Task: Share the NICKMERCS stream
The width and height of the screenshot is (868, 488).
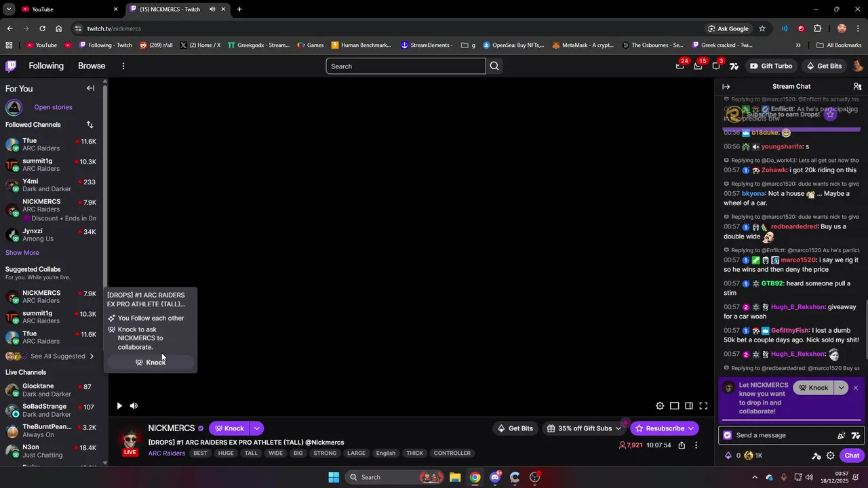Action: [x=682, y=445]
